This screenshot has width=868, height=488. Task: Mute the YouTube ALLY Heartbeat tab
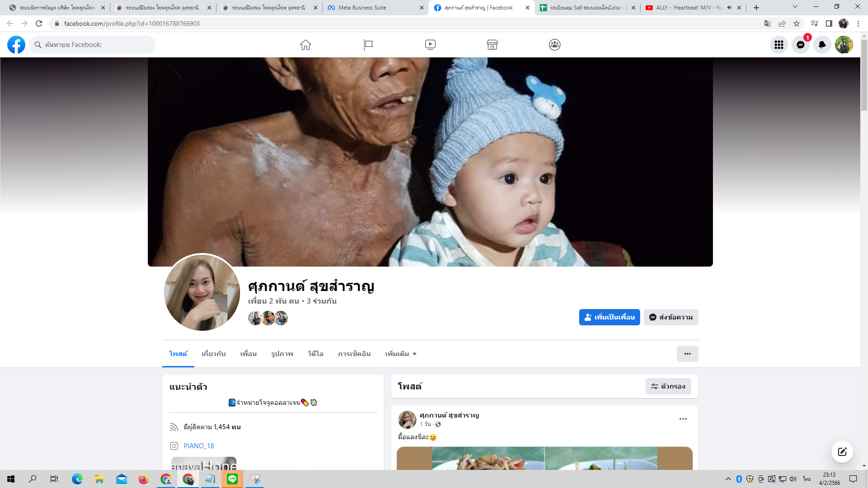tap(729, 8)
